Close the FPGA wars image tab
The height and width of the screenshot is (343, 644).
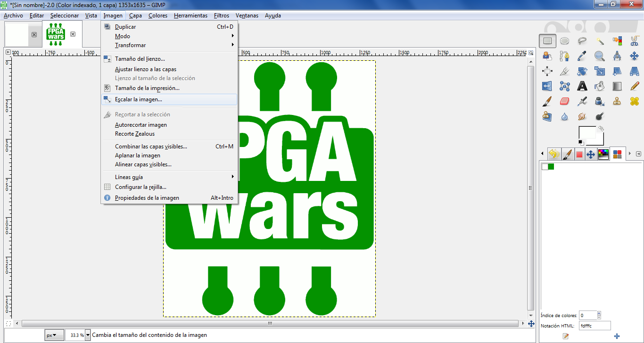73,34
